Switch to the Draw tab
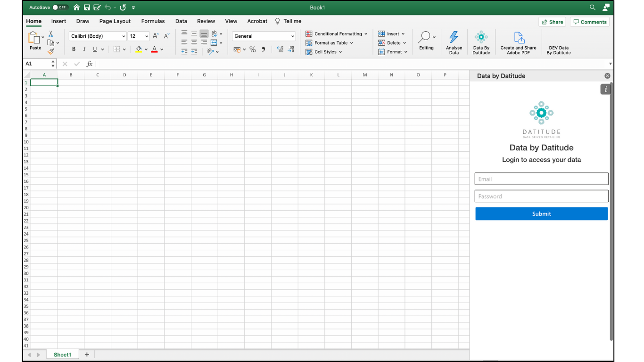 pos(83,21)
